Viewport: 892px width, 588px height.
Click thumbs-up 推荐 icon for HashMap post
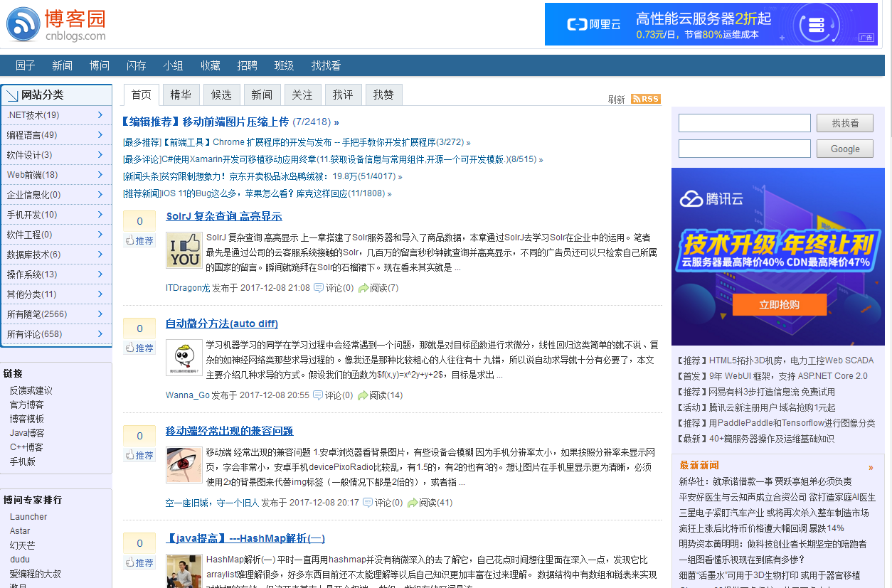coord(129,562)
